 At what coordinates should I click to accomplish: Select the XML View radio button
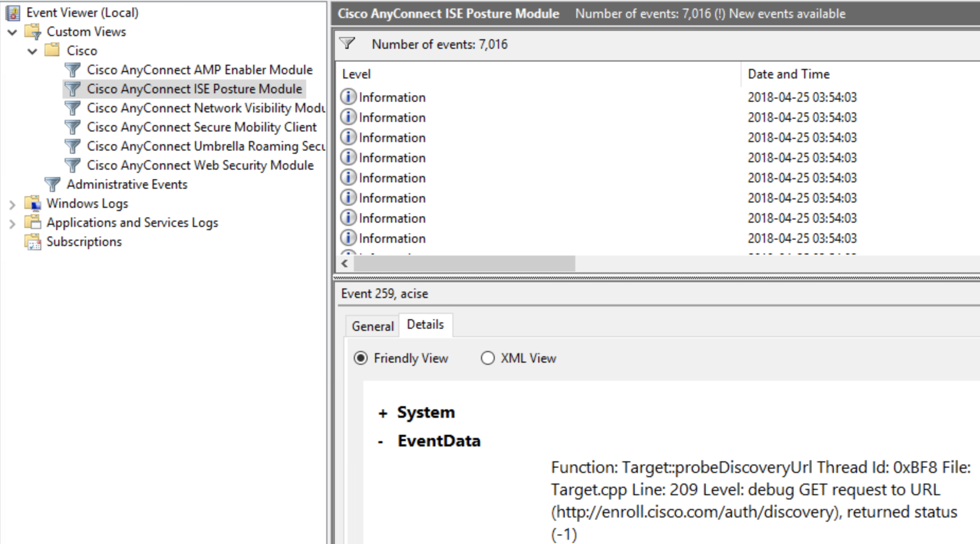[487, 358]
